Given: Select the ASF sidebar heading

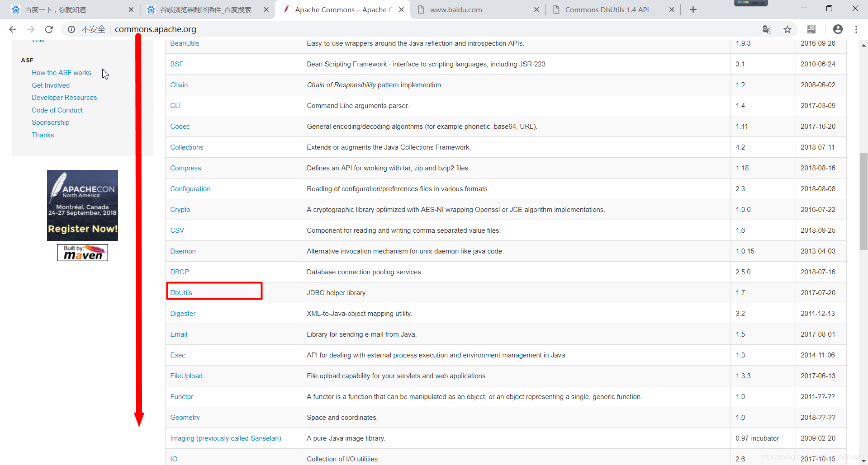Looking at the screenshot, I should tap(27, 60).
